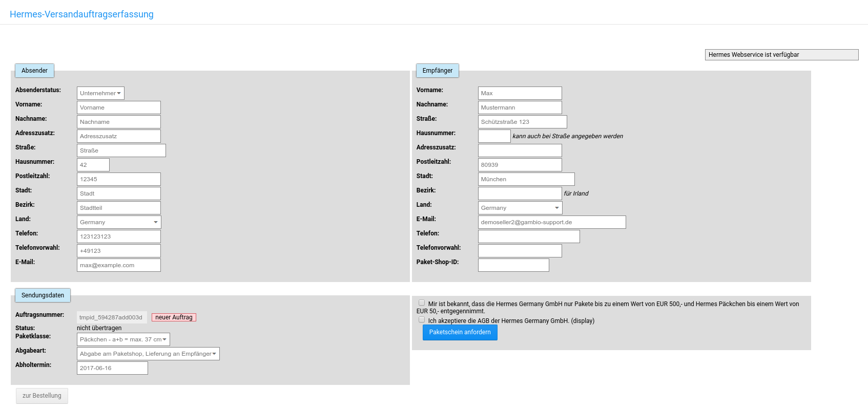This screenshot has width=868, height=410.
Task: Expand the sender Land dropdown
Action: point(119,222)
